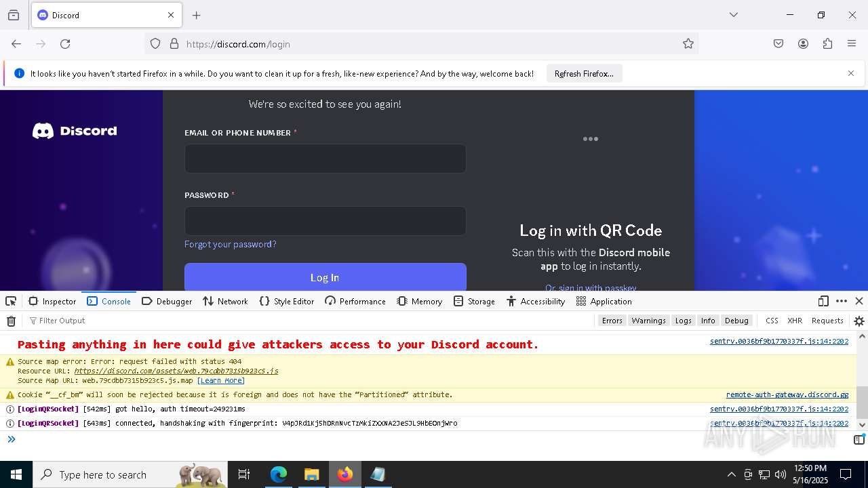Activate the element picker icon
Viewport: 868px width, 488px height.
pyautogui.click(x=11, y=301)
